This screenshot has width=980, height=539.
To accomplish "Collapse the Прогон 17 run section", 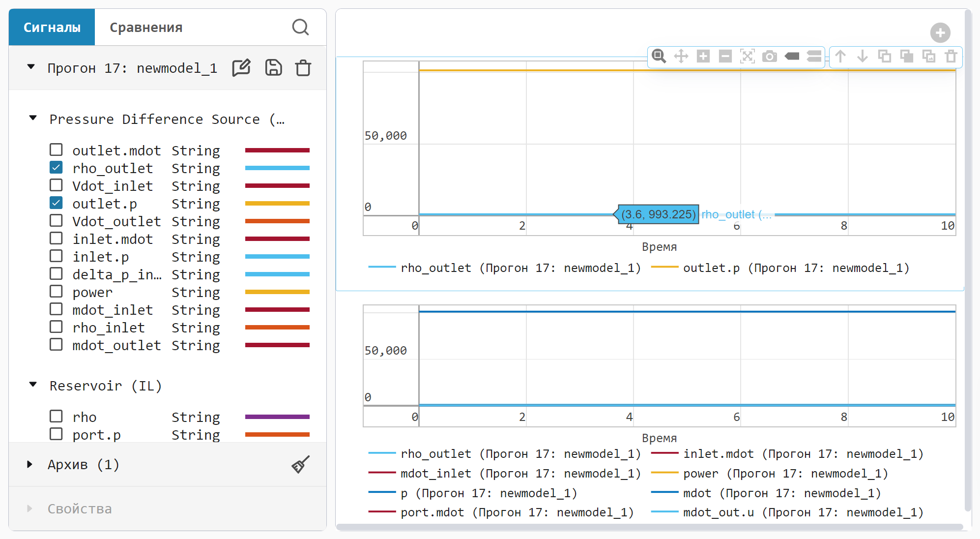I will pyautogui.click(x=31, y=67).
